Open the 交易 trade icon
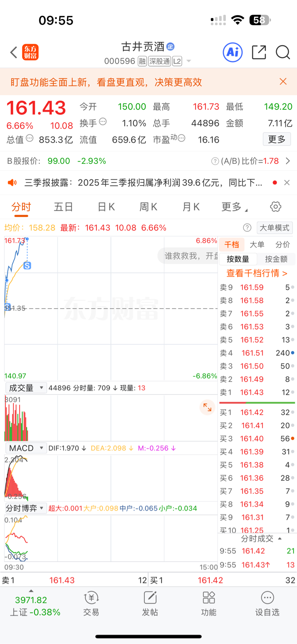The width and height of the screenshot is (297, 644). point(91,604)
